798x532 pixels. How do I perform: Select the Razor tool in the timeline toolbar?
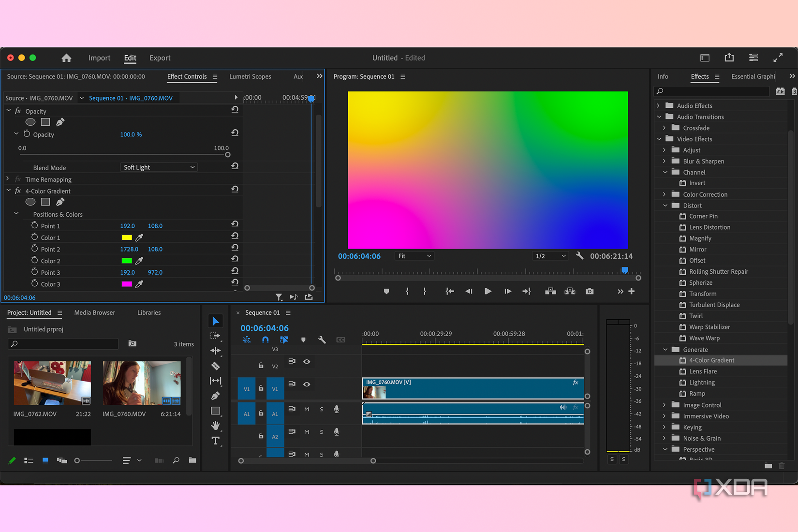click(x=215, y=366)
